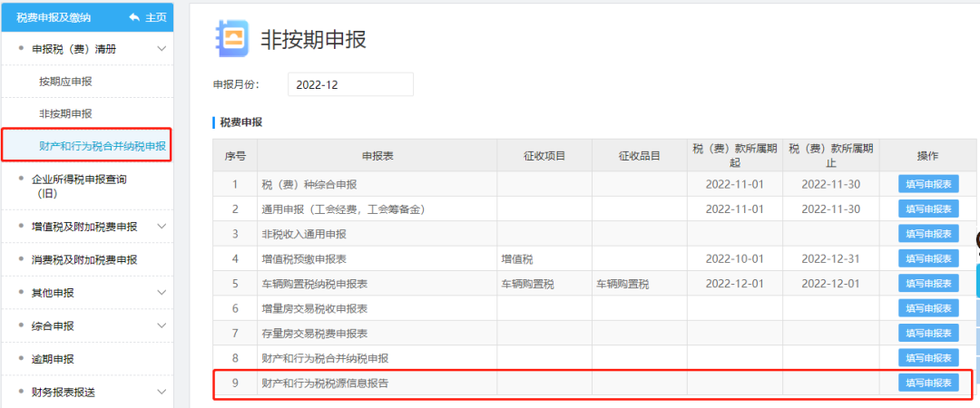Click the 税（费）款所属期起 column header
Image resolution: width=980 pixels, height=408 pixels.
pyautogui.click(x=735, y=156)
